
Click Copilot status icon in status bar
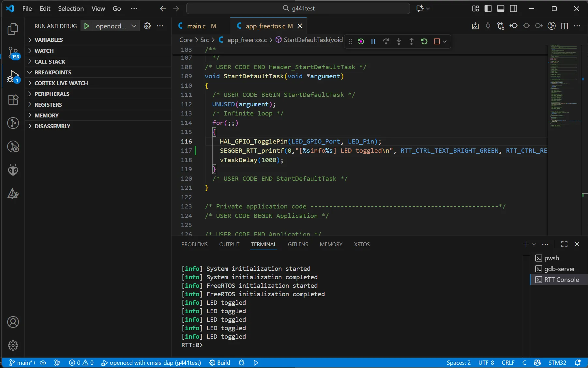pos(537,363)
